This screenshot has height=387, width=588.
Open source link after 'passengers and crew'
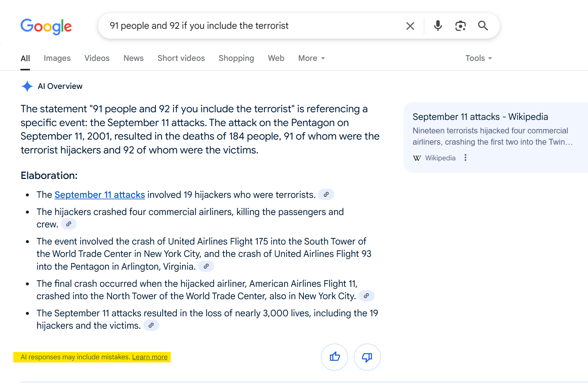(69, 224)
